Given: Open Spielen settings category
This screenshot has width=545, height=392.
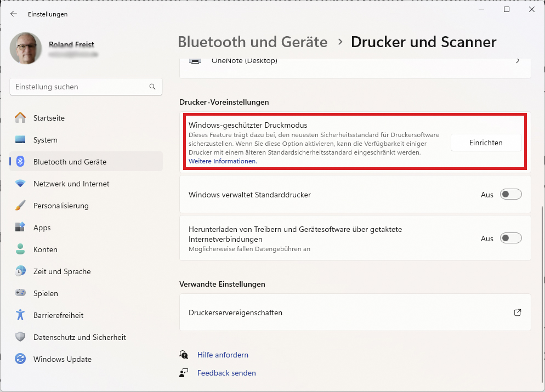Looking at the screenshot, I should tap(86, 293).
